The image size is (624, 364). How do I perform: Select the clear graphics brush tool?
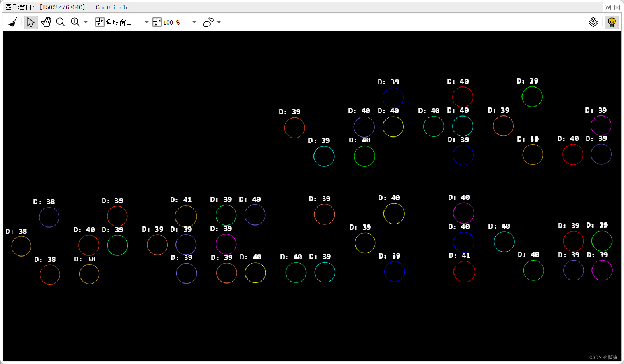pos(12,22)
